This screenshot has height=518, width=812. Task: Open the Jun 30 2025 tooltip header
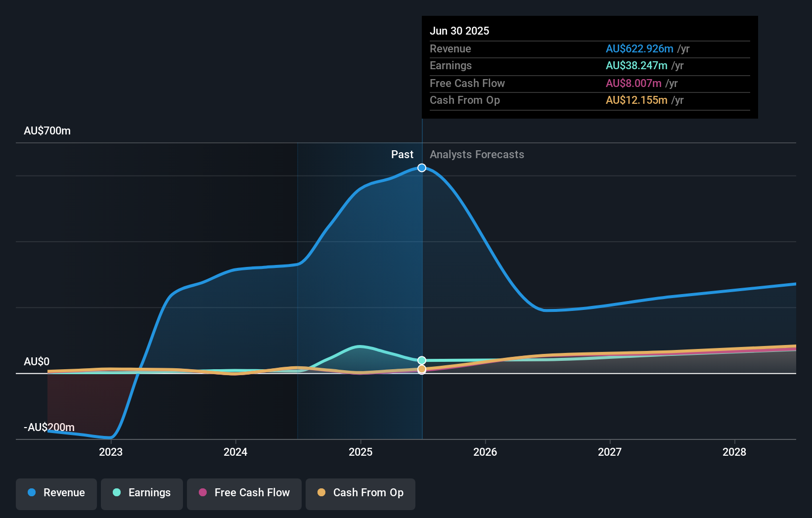coord(459,31)
